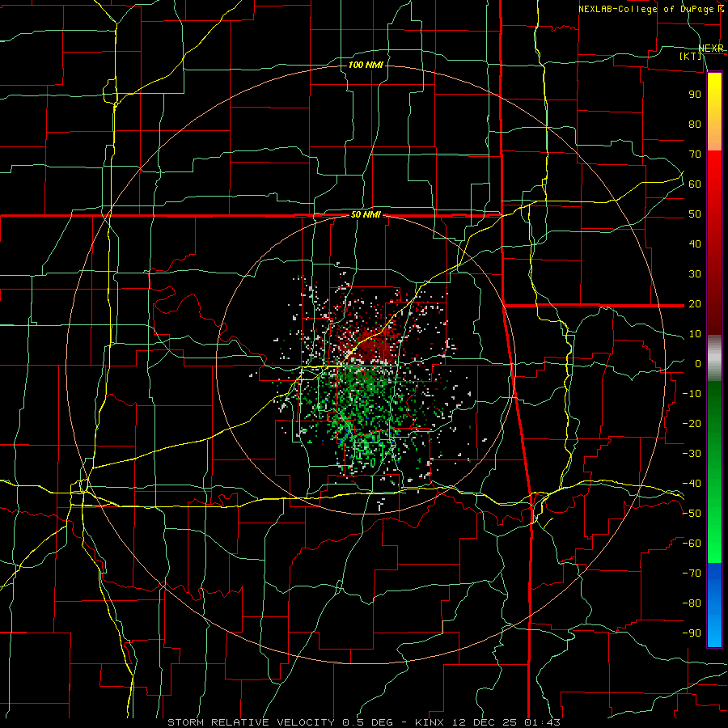Image resolution: width=728 pixels, height=728 pixels.
Task: Click the gray zero-velocity segment of color bar
Action: [x=714, y=358]
